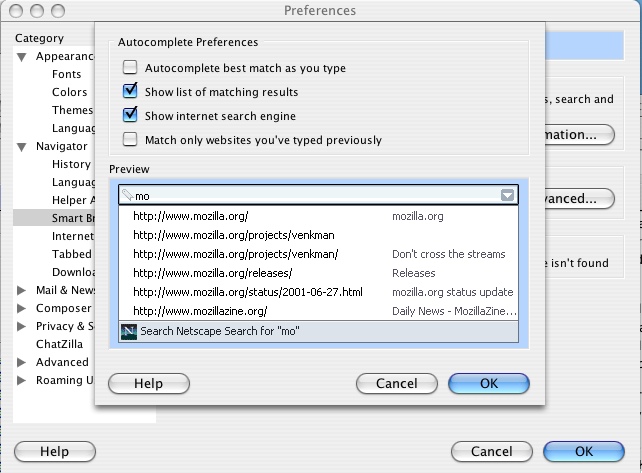Click Cancel in the Autocomplete dialog

[397, 384]
